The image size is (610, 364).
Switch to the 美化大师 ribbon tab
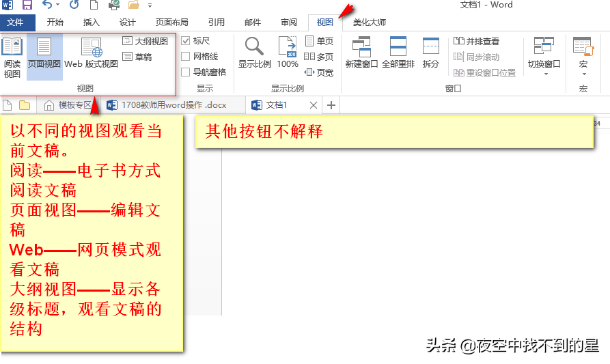(x=370, y=23)
